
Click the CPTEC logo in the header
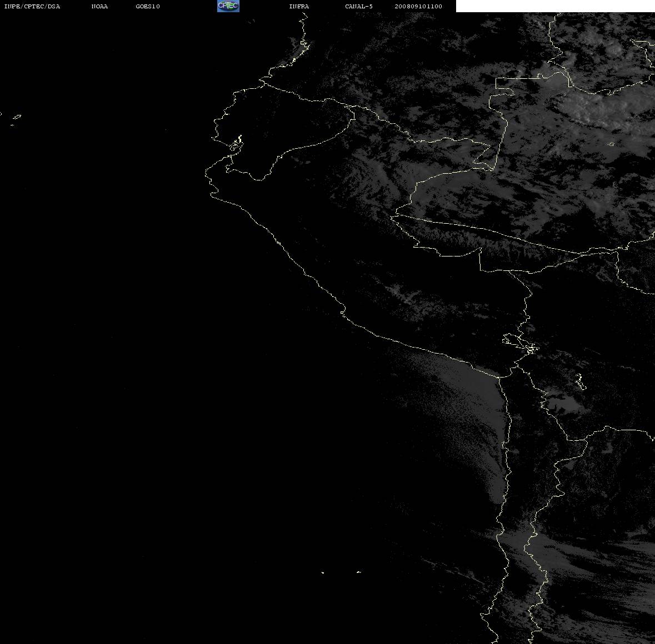click(x=228, y=6)
